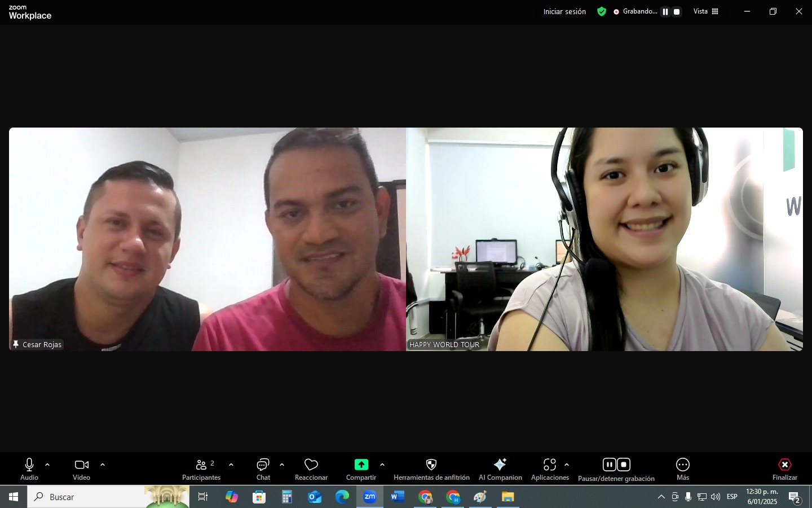Pause recording from the bottom toolbar

coord(609,465)
